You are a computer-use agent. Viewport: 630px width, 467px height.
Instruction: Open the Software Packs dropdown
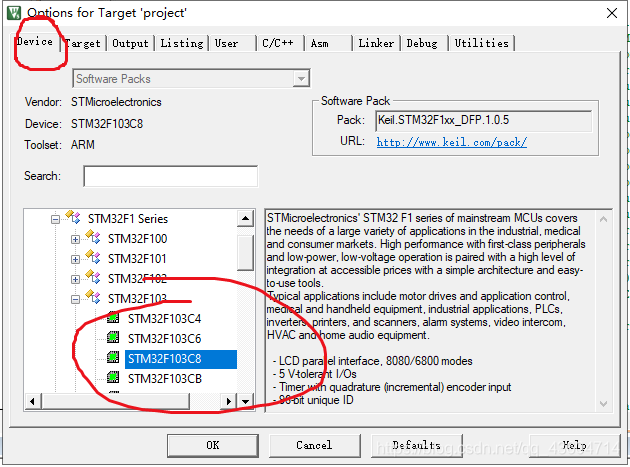coord(301,79)
